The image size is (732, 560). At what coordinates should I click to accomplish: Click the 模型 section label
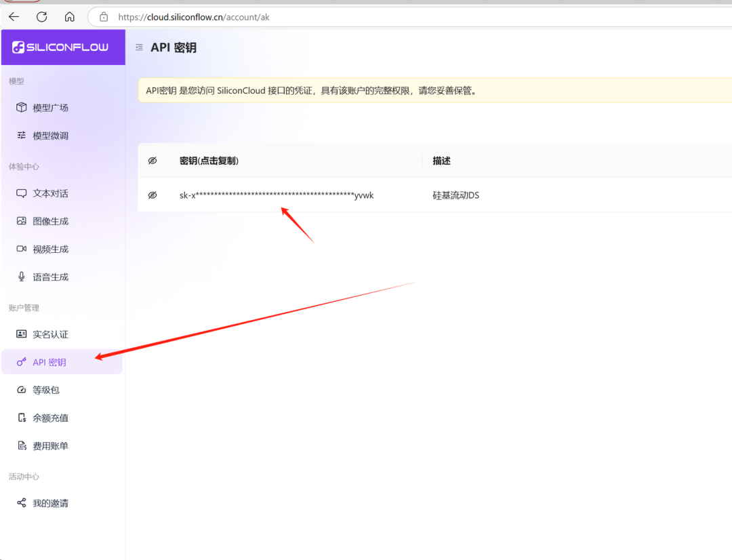pyautogui.click(x=16, y=81)
